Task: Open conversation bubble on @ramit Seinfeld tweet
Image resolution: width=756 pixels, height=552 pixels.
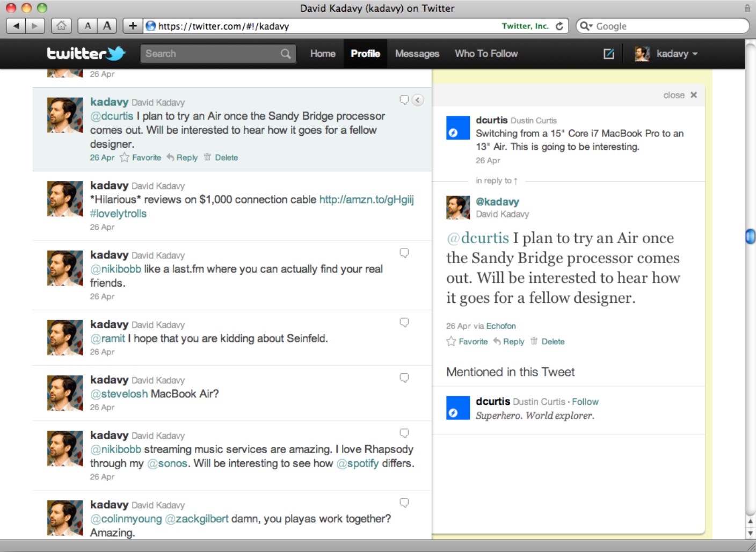Action: [404, 322]
